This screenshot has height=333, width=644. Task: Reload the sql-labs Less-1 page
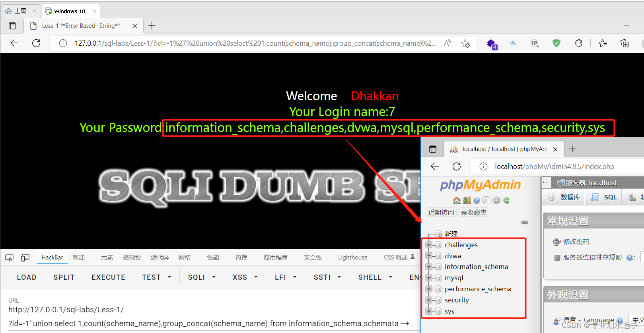[36, 43]
